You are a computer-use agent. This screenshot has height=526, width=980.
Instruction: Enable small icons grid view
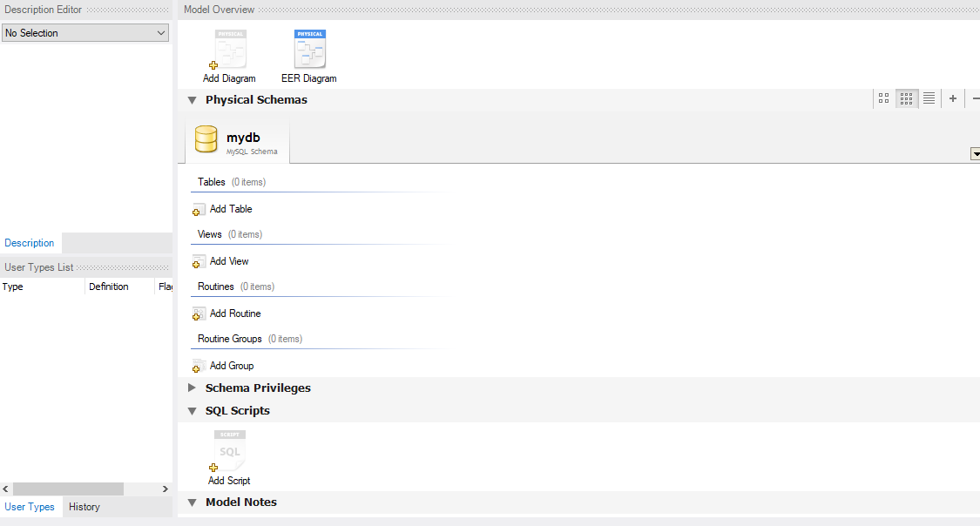click(906, 98)
